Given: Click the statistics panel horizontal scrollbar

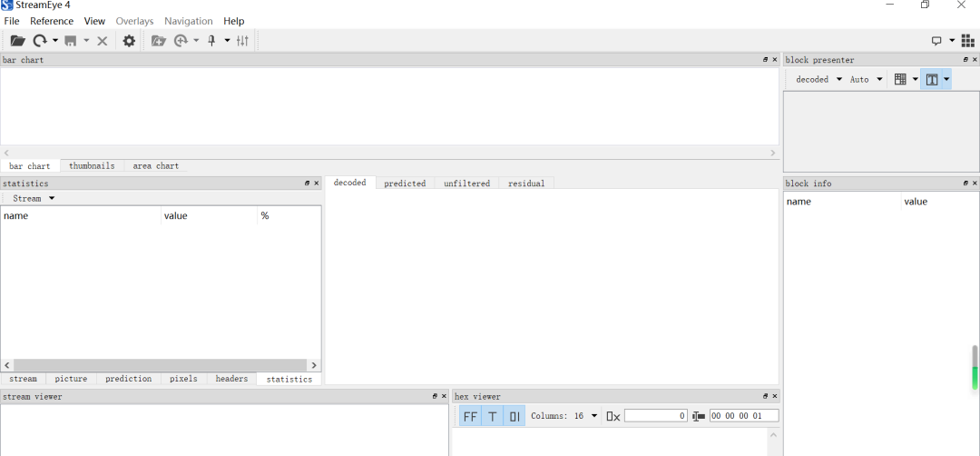Looking at the screenshot, I should pyautogui.click(x=160, y=365).
